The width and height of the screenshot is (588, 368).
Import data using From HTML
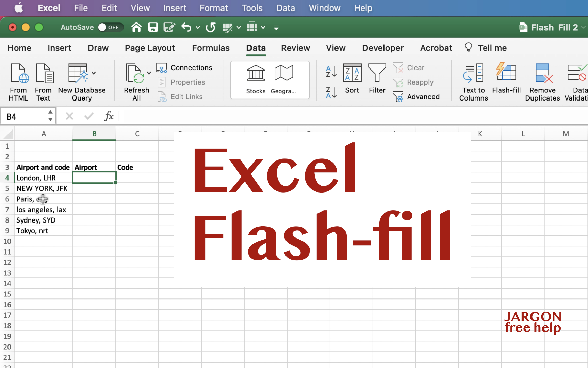coord(18,82)
